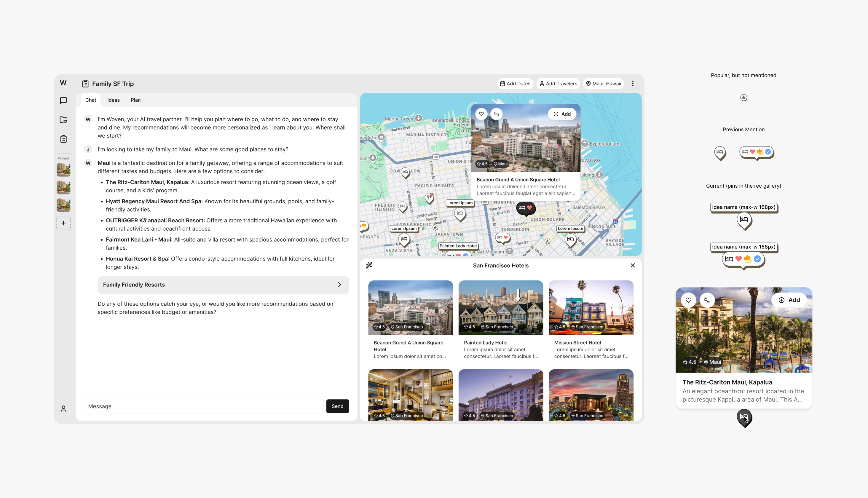Click compare icon on Ritz-Carlton card
Screen dimensions: 868x498
pos(707,300)
